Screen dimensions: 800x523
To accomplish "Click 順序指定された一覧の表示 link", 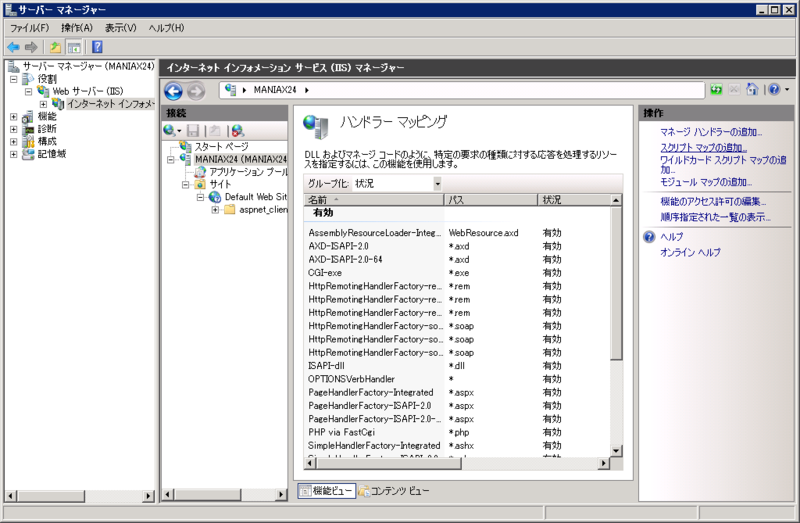I will (715, 217).
